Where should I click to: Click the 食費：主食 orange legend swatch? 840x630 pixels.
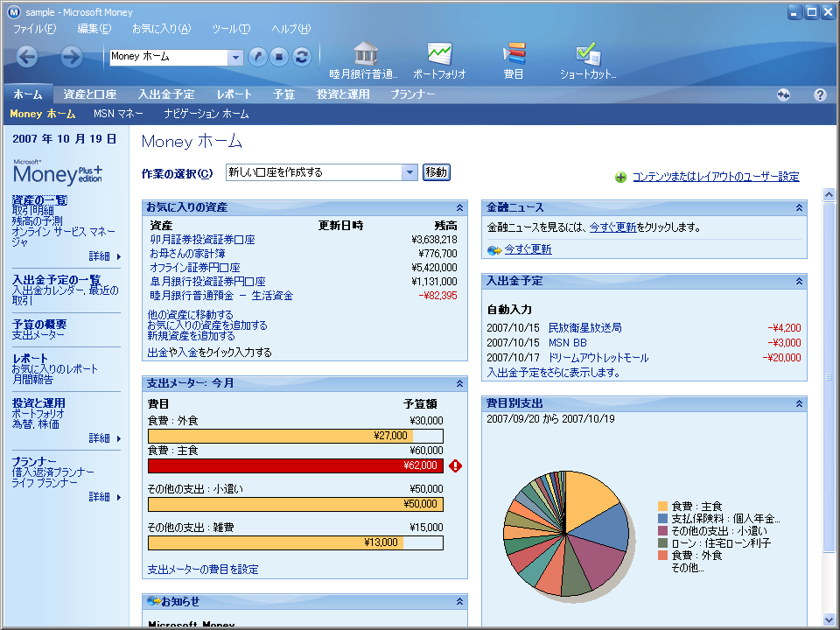click(x=662, y=507)
